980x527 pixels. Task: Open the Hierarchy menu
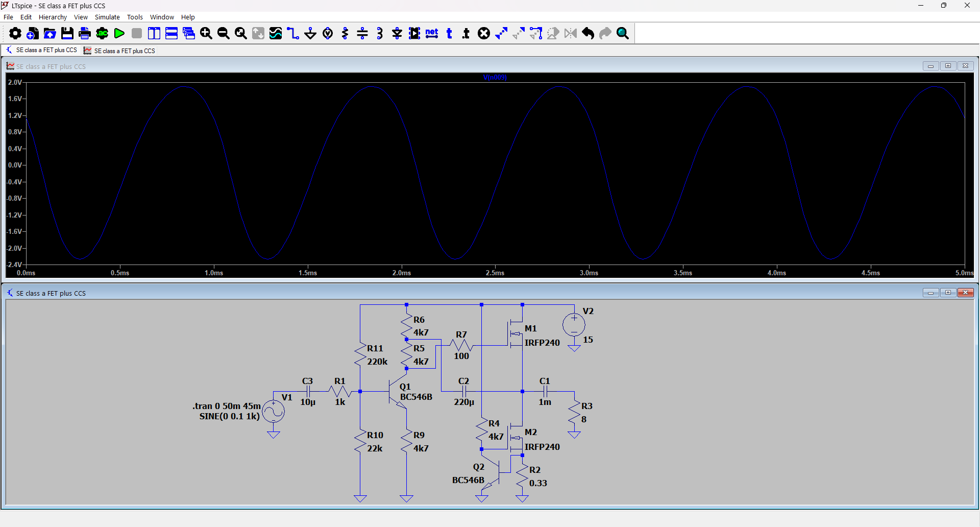pos(53,17)
